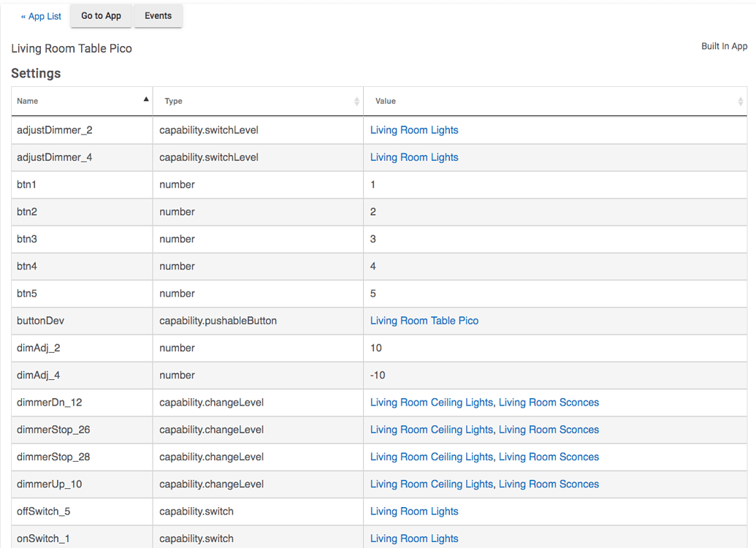Screen dimensions: 756x548
Task: Open the Living Room Table Pico device link
Action: coord(424,321)
